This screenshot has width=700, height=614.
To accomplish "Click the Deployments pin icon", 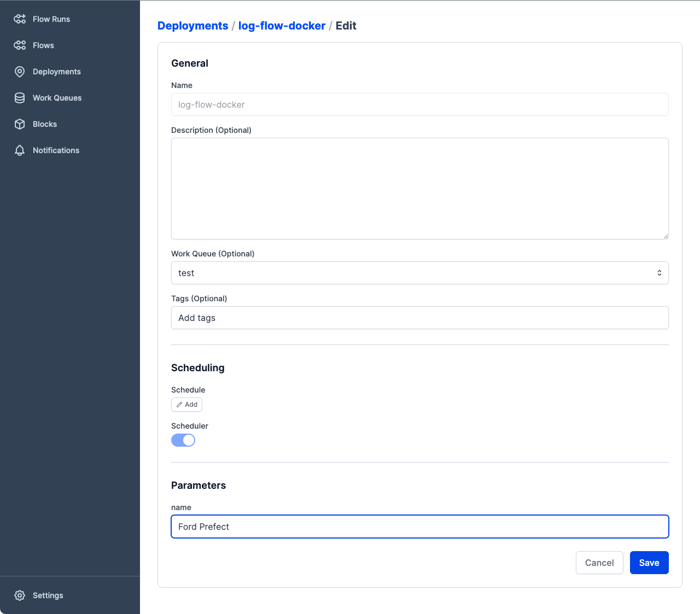I will pyautogui.click(x=20, y=72).
